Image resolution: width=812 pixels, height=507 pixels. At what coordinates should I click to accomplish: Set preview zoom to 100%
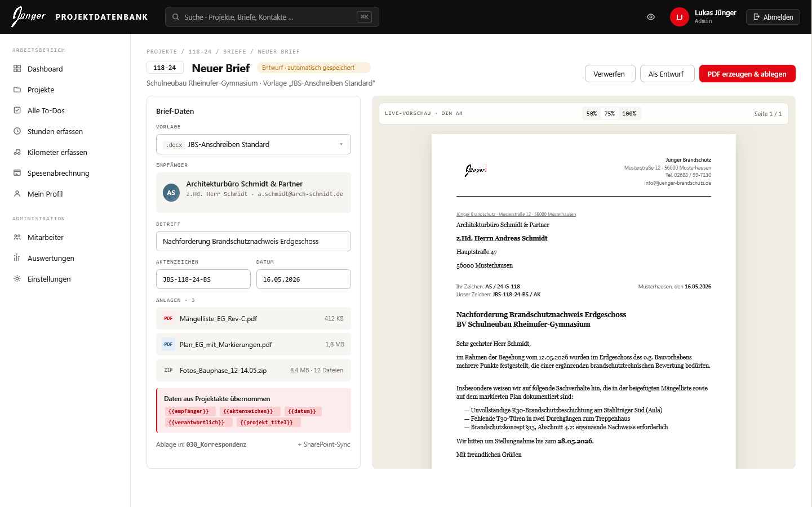click(629, 113)
